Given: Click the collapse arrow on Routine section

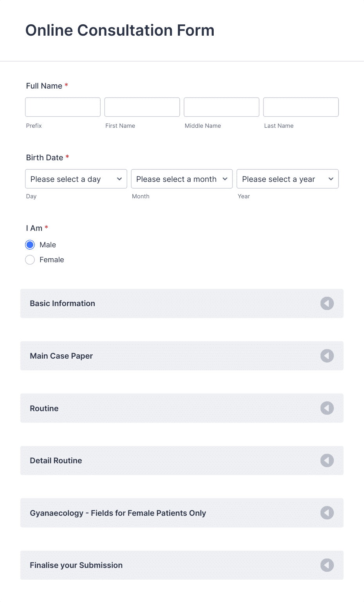Looking at the screenshot, I should [x=327, y=408].
